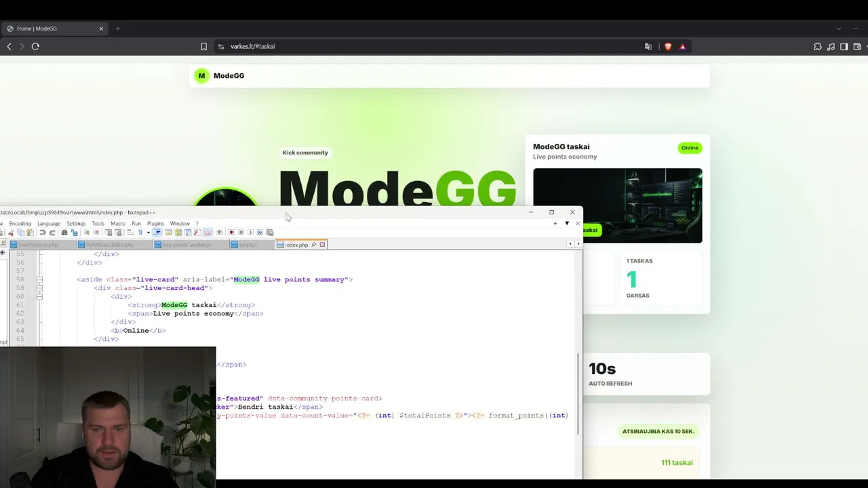The width and height of the screenshot is (868, 488).
Task: Open the Macro menu in Notepad++
Action: [118, 224]
